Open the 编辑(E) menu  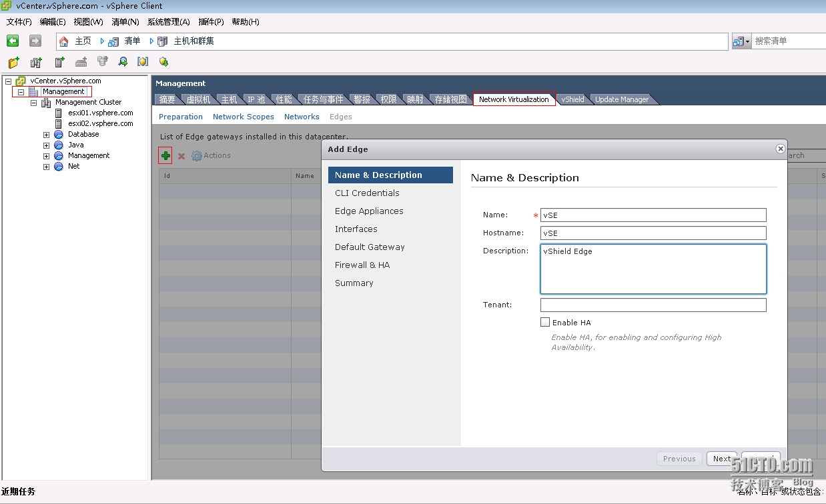(x=53, y=22)
